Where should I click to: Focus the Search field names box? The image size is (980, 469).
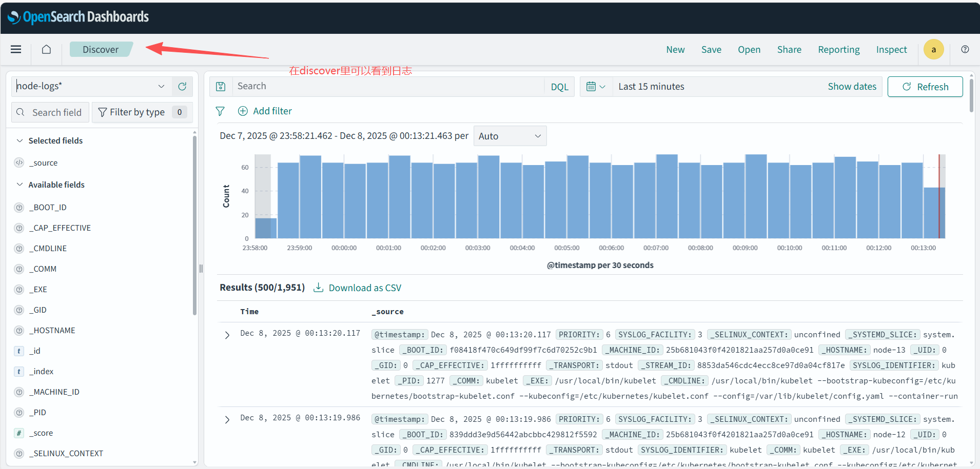click(x=50, y=112)
